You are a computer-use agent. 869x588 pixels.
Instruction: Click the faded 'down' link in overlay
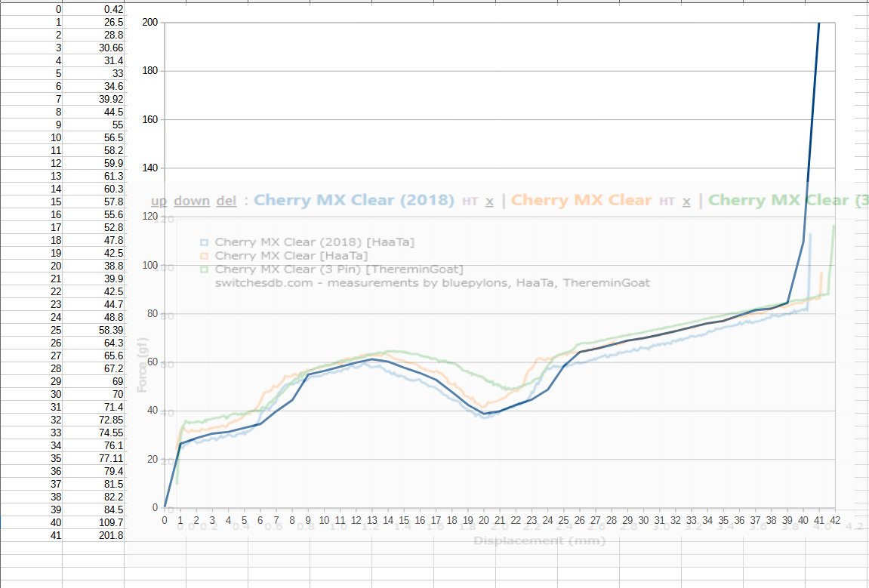click(x=192, y=201)
